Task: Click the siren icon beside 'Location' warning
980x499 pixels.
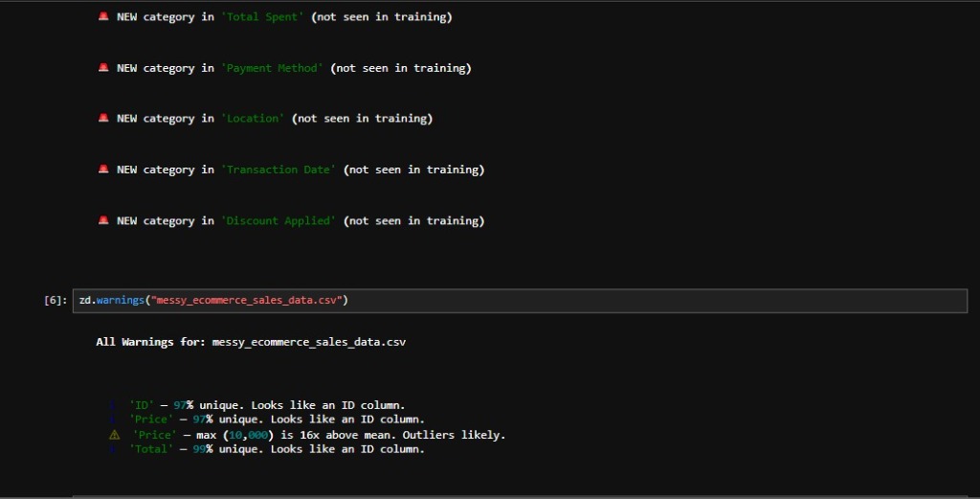Action: point(103,118)
